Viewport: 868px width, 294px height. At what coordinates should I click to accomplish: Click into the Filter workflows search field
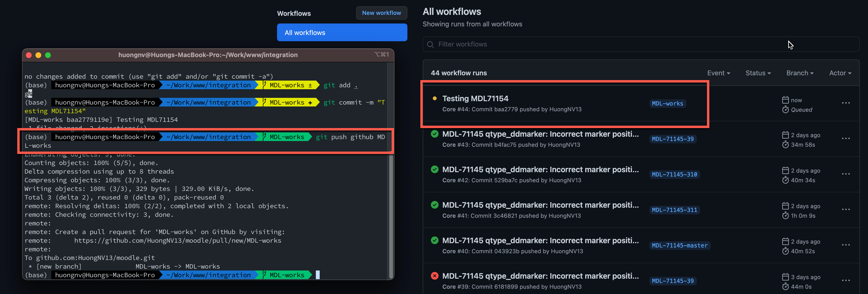click(x=641, y=44)
